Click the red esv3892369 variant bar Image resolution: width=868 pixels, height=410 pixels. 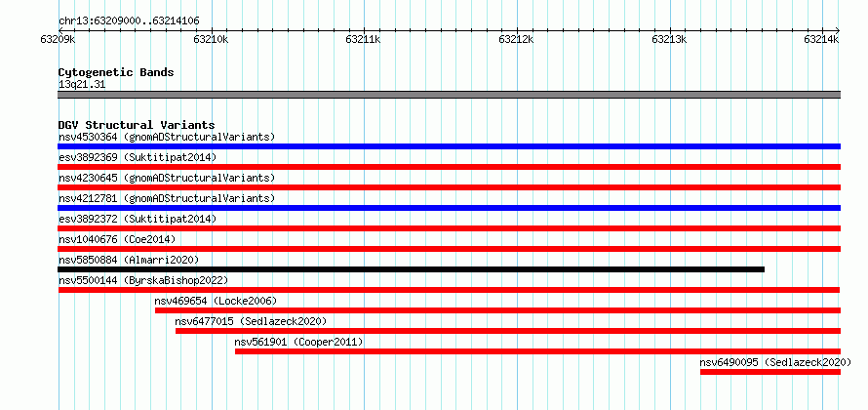coord(449,167)
